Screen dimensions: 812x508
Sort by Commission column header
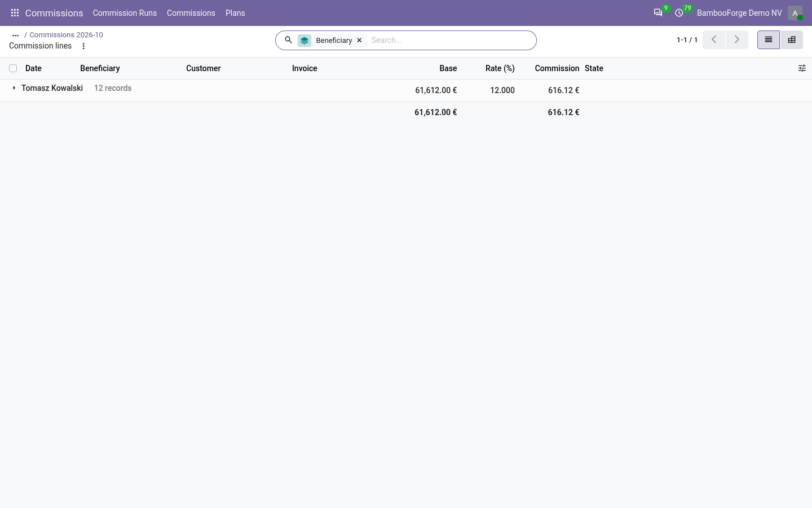click(x=557, y=68)
